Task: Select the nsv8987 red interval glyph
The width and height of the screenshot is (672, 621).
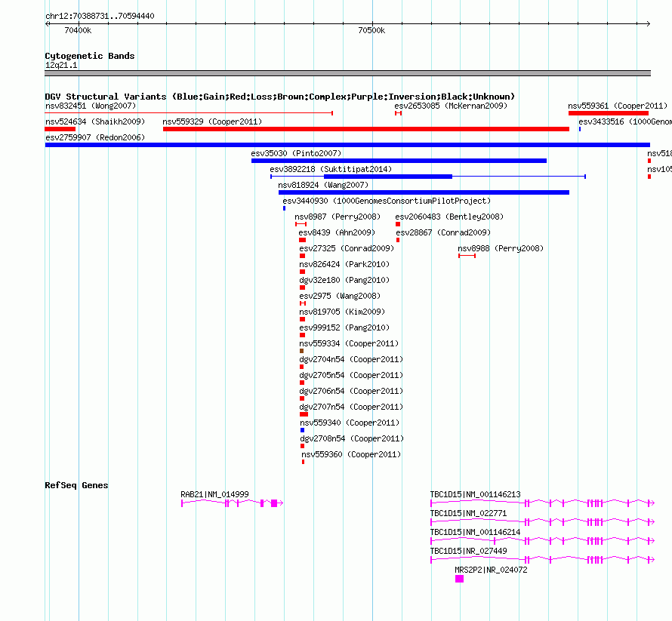Action: (301, 224)
